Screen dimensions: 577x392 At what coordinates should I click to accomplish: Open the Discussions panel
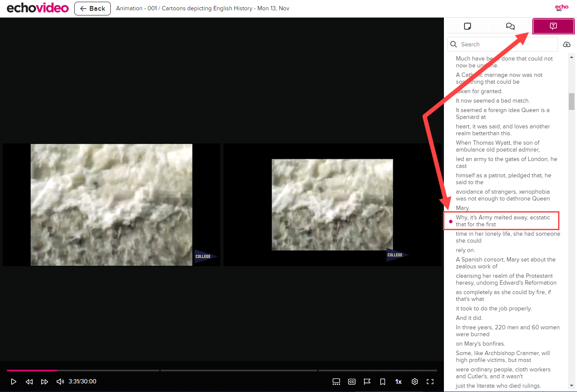[510, 26]
